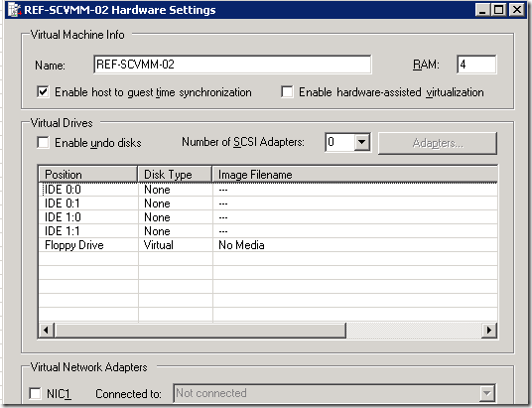Click into the virtual machine Name field
Image resolution: width=532 pixels, height=408 pixels.
pos(232,65)
